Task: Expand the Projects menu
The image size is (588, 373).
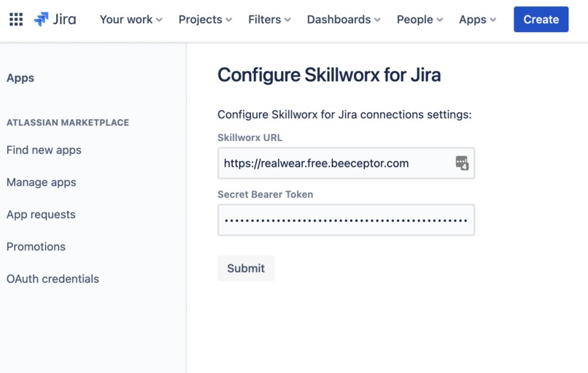Action: point(205,20)
